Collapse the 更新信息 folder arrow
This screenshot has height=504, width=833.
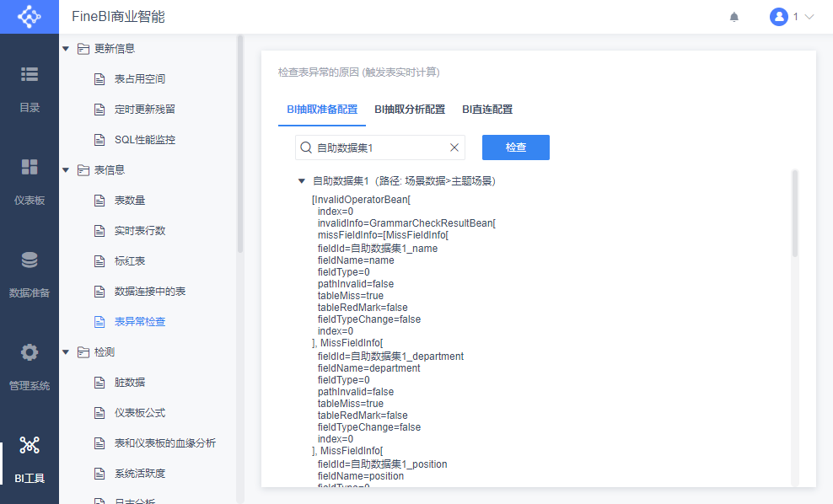point(66,49)
